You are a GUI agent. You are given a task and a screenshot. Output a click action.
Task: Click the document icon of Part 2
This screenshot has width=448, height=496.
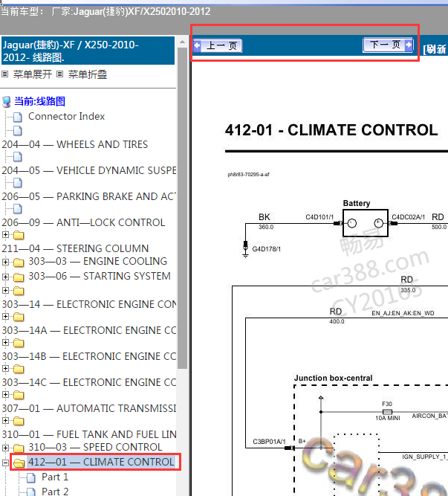pyautogui.click(x=31, y=492)
